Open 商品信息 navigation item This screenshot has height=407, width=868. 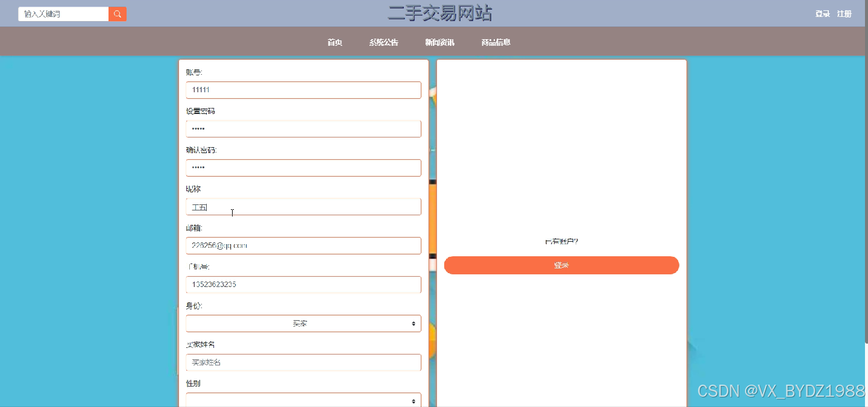496,42
